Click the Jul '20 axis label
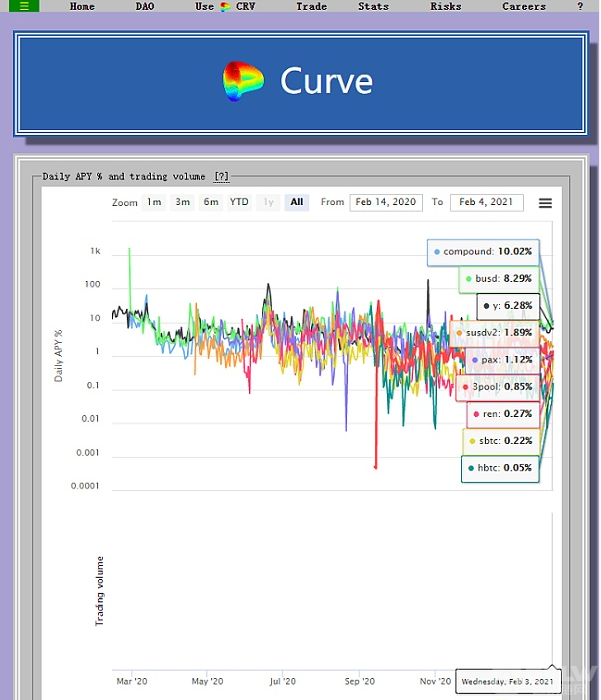 pyautogui.click(x=283, y=681)
